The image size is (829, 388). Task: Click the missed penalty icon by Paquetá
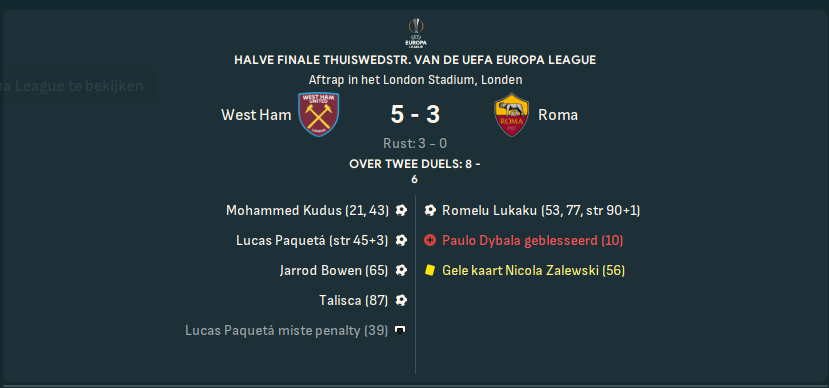[x=401, y=330]
